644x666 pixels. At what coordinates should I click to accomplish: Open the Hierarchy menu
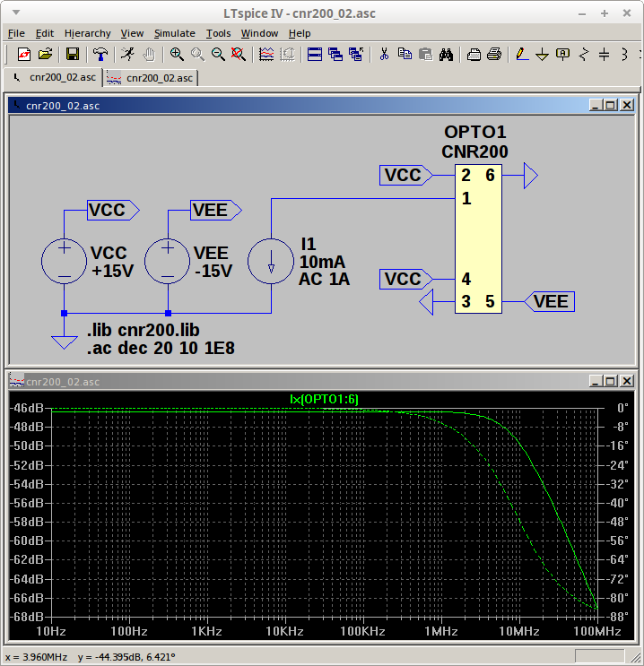pyautogui.click(x=88, y=33)
